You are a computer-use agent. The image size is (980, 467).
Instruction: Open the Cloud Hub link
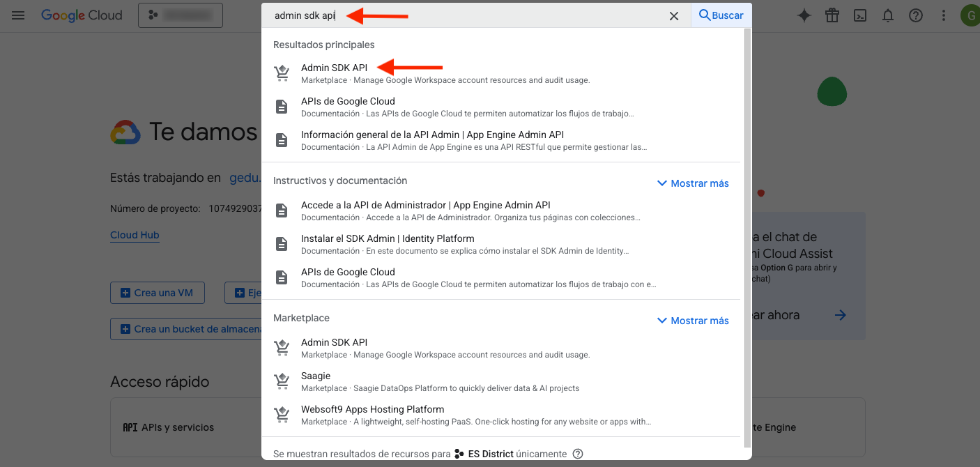[x=135, y=235]
